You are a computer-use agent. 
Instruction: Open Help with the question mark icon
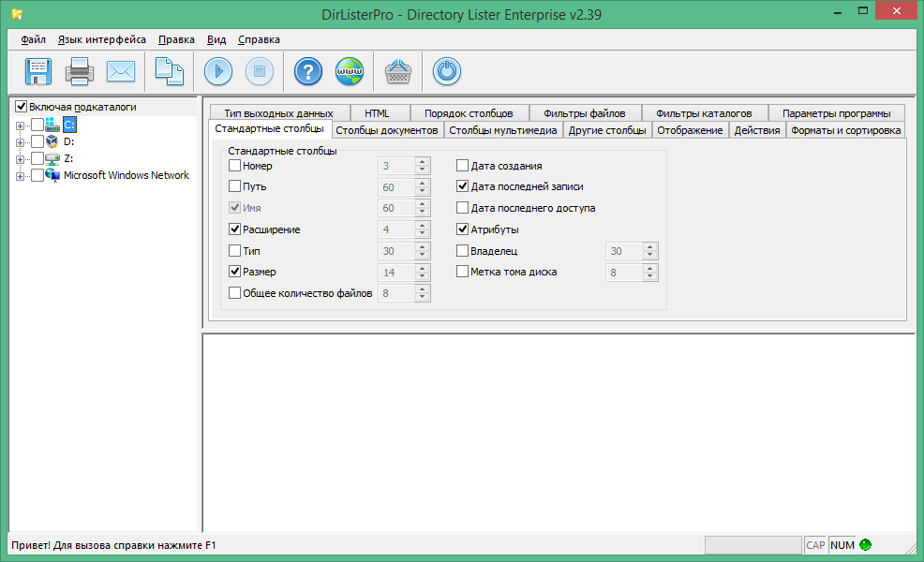[x=308, y=71]
